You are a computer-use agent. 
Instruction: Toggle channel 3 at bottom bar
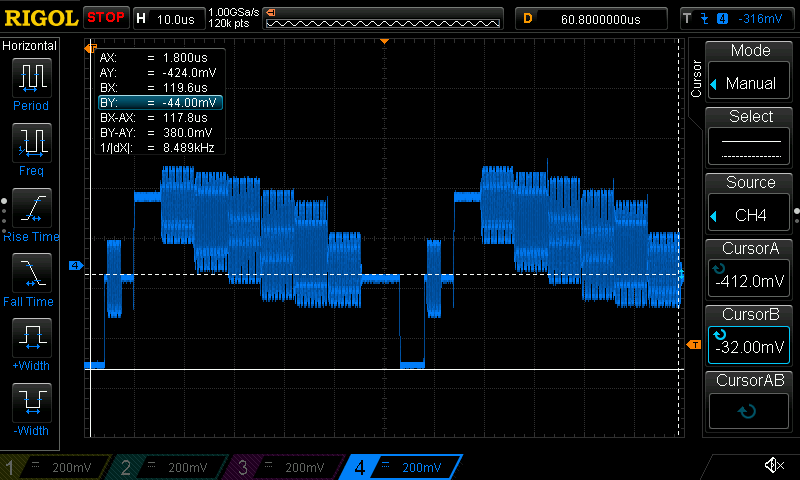[286, 467]
